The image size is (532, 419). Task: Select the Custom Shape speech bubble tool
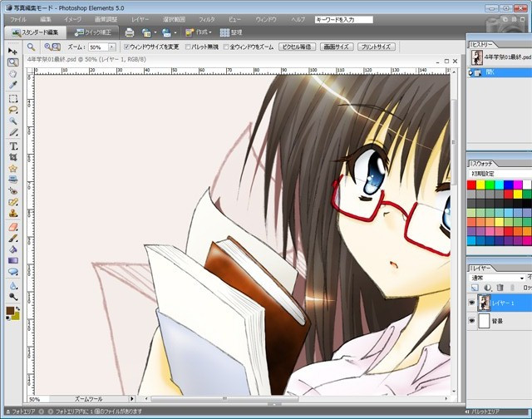[13, 272]
